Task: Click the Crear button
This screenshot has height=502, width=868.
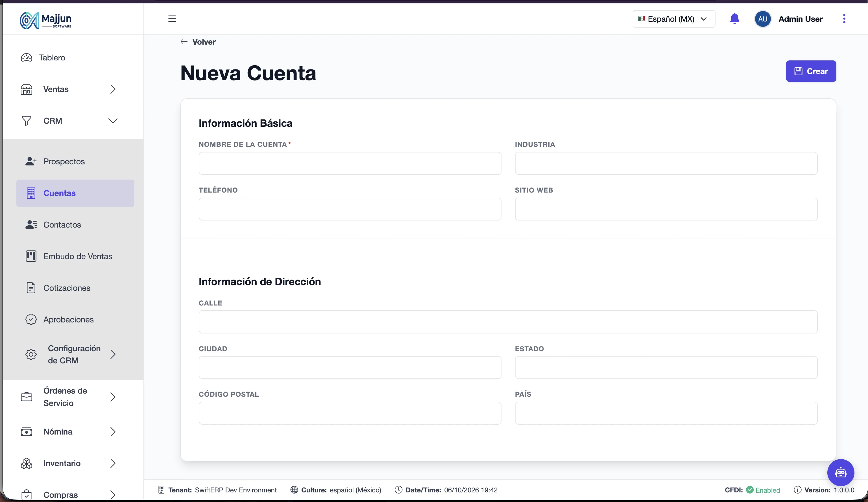Action: tap(811, 71)
